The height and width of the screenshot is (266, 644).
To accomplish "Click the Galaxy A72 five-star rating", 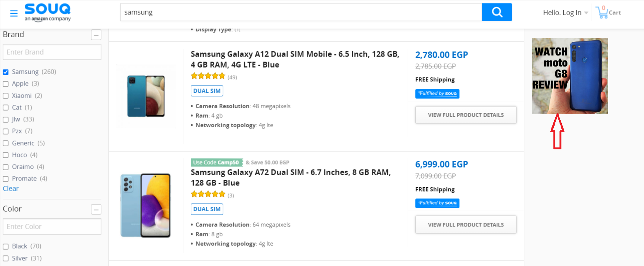I will [208, 194].
